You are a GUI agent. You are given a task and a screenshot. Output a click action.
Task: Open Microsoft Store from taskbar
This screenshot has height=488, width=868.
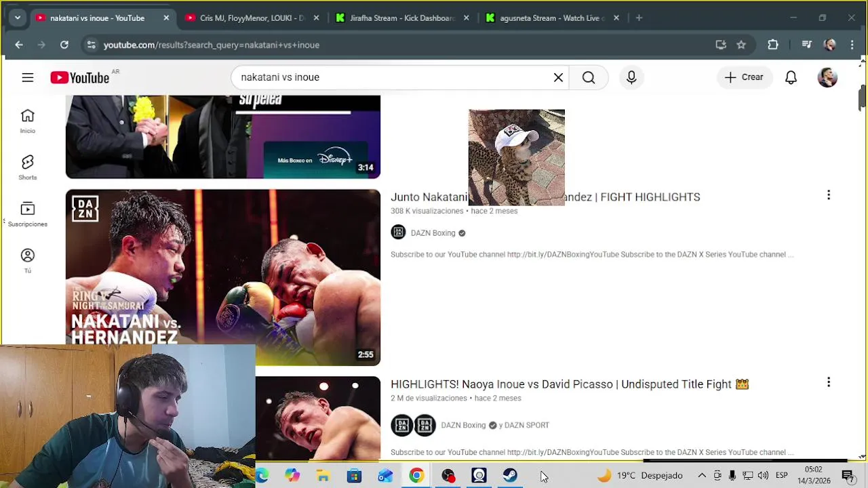pyautogui.click(x=354, y=475)
